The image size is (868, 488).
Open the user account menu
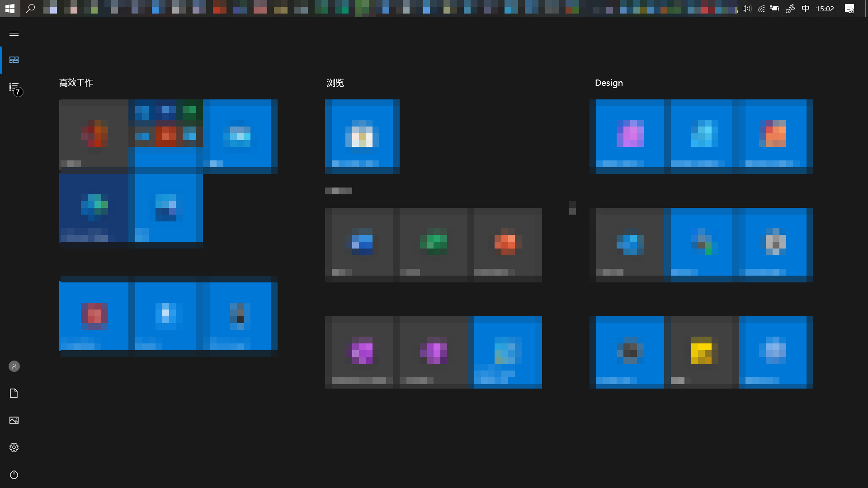[14, 366]
